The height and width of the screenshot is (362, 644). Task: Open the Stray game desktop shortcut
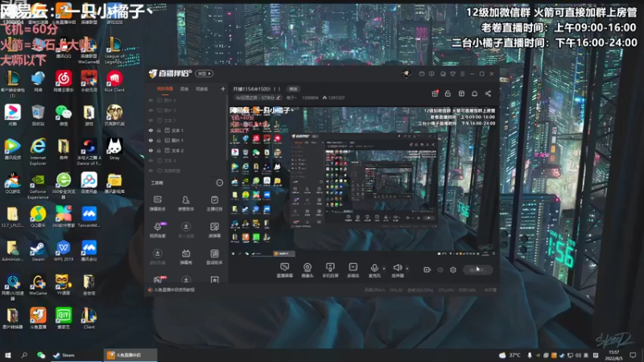click(x=114, y=149)
